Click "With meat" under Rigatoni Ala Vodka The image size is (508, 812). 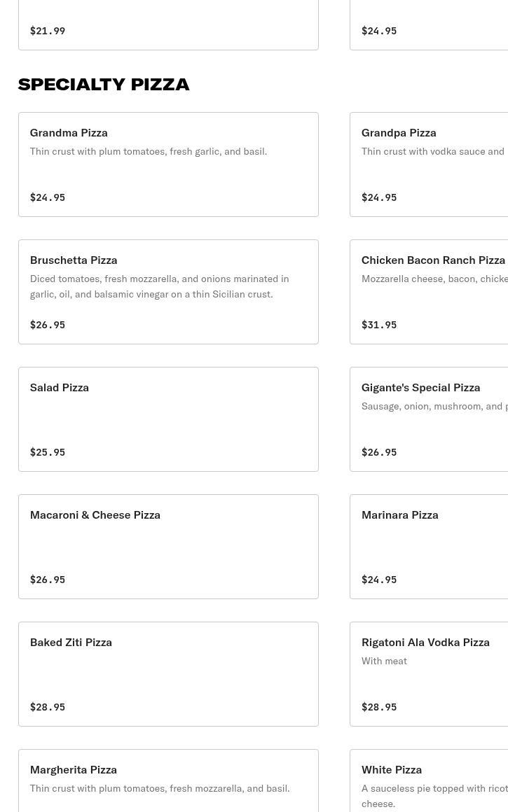point(384,661)
